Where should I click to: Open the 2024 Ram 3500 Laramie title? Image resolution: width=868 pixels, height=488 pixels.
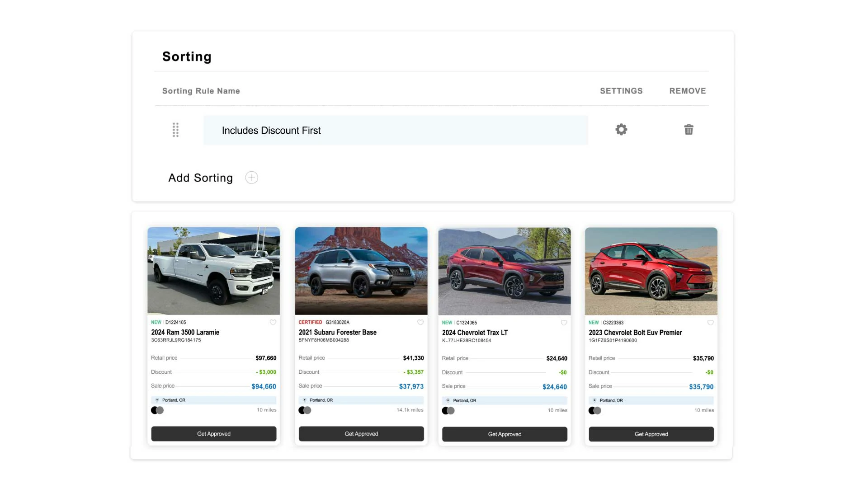click(185, 332)
